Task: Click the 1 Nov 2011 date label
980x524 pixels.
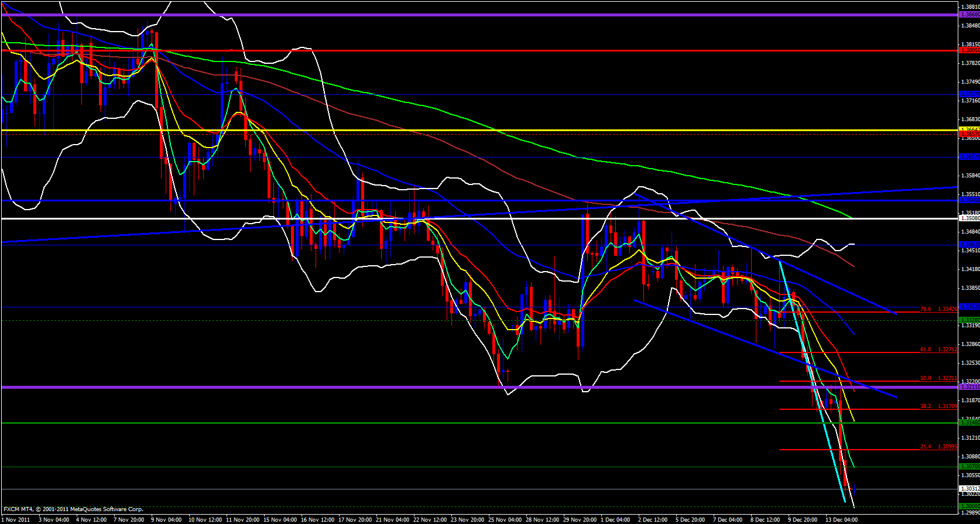Action: [16, 519]
